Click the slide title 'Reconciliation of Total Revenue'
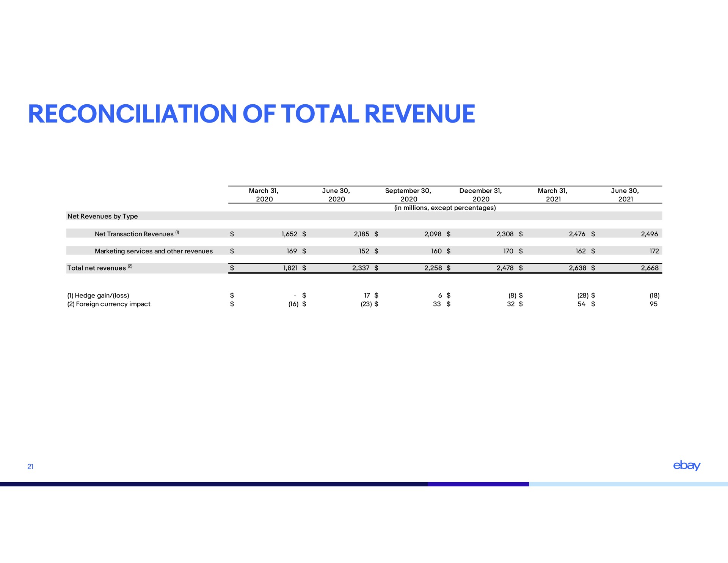The image size is (728, 563). coord(251,114)
